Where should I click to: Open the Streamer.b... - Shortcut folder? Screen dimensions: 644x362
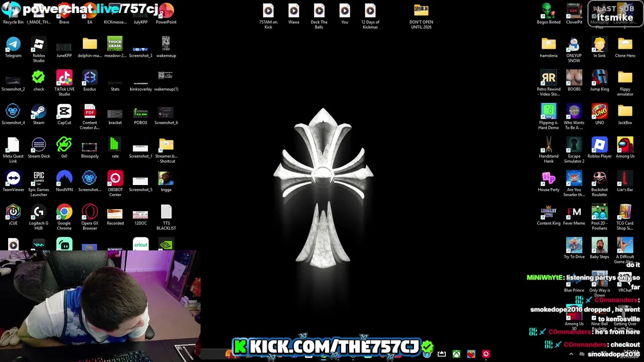pos(166,150)
